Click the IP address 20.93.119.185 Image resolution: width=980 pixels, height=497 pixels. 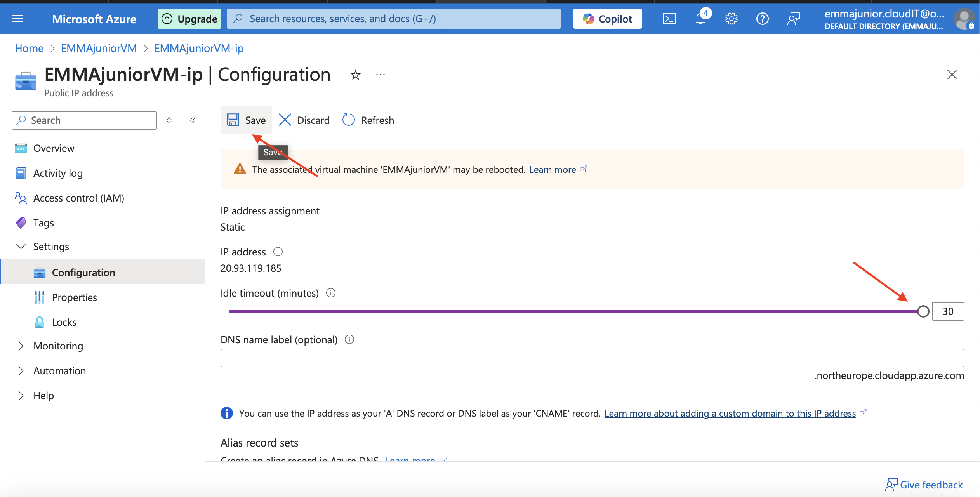click(x=251, y=268)
